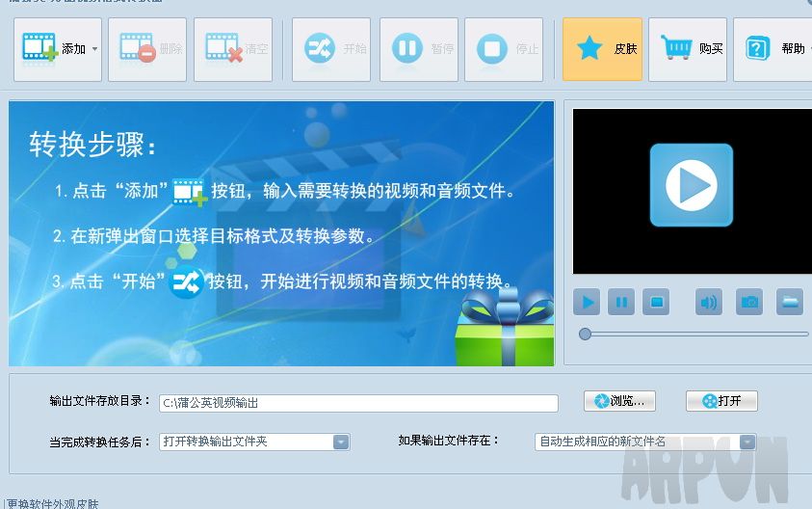The width and height of the screenshot is (812, 509).
Task: Open the 当完成转换任务后 dropdown
Action: (254, 442)
